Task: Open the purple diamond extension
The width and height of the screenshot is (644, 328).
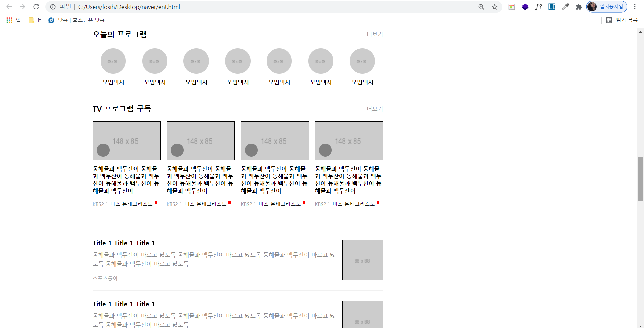Action: (x=525, y=7)
